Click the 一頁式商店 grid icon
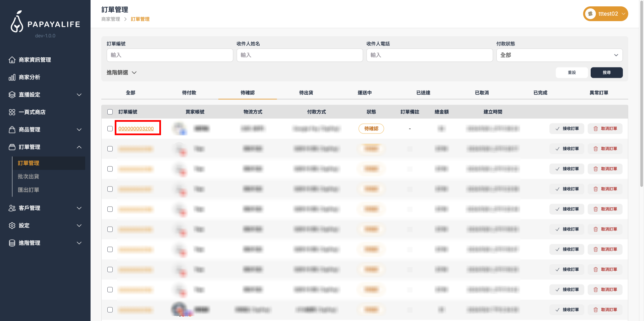 pyautogui.click(x=12, y=112)
